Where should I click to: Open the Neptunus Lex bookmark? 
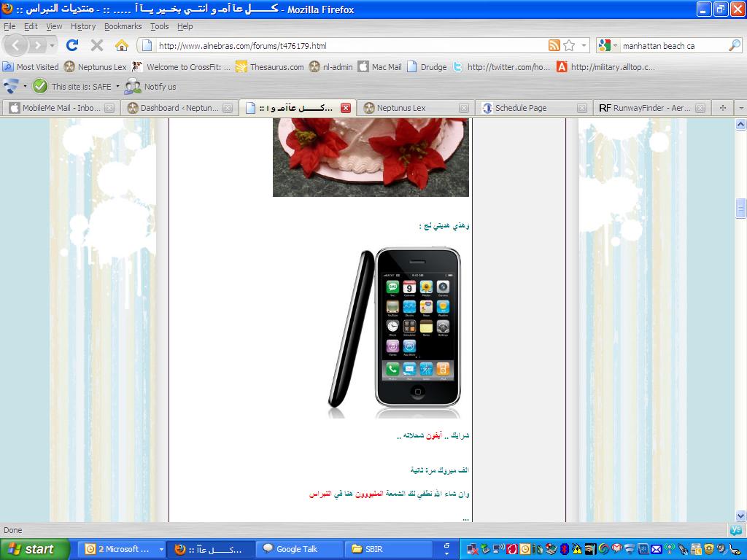pyautogui.click(x=96, y=66)
